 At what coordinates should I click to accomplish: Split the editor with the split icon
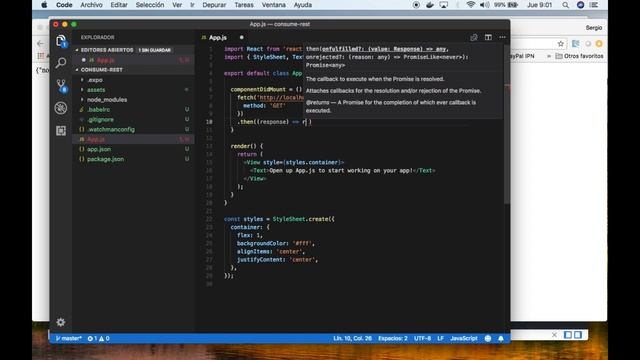point(488,37)
